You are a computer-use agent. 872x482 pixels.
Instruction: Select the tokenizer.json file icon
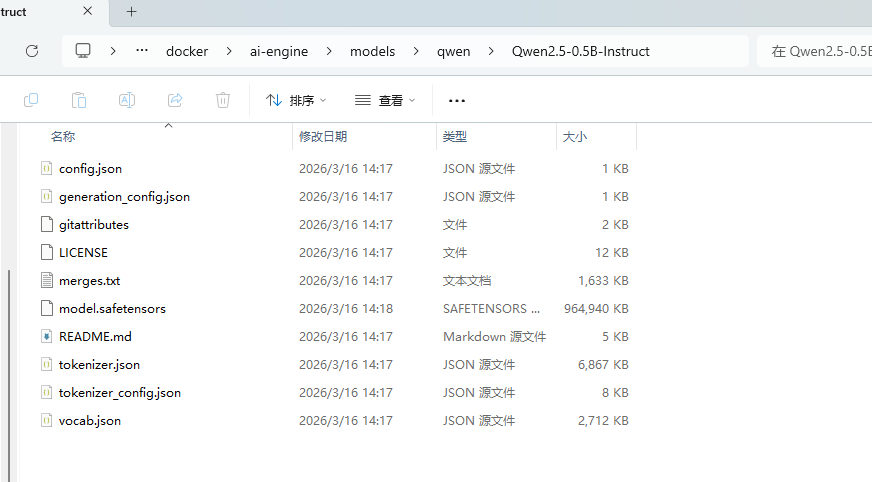coord(47,364)
